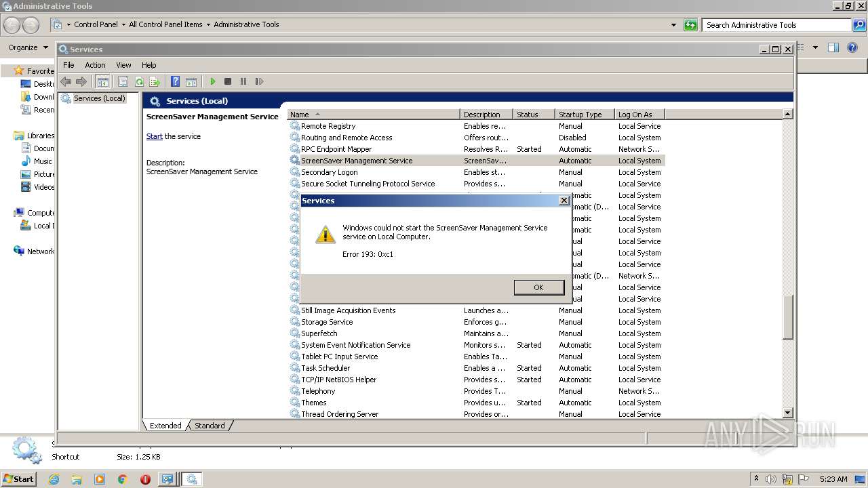Click the Windows Start button

tap(18, 479)
